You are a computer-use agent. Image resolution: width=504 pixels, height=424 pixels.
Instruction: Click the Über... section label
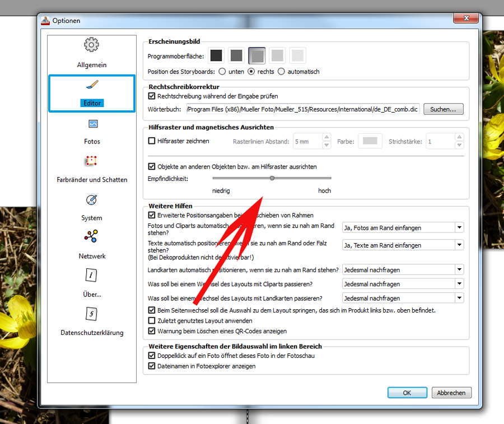(92, 295)
